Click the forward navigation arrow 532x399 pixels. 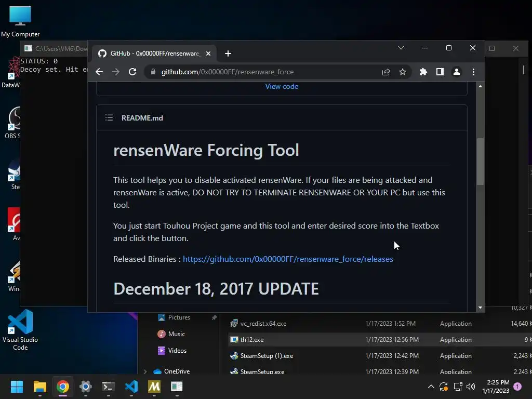coord(116,72)
